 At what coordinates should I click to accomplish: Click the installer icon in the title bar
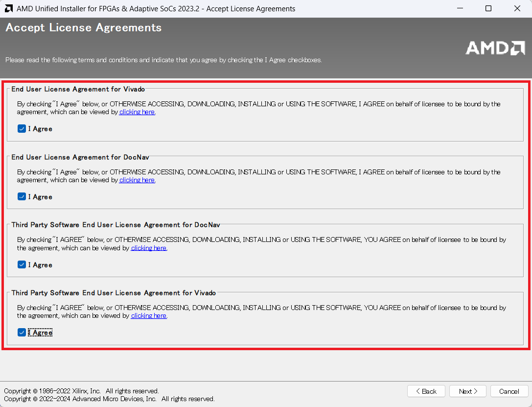(9, 8)
